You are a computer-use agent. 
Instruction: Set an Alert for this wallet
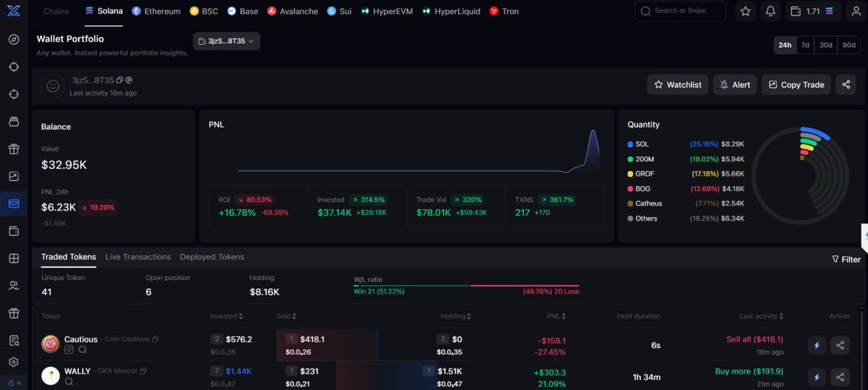click(735, 85)
